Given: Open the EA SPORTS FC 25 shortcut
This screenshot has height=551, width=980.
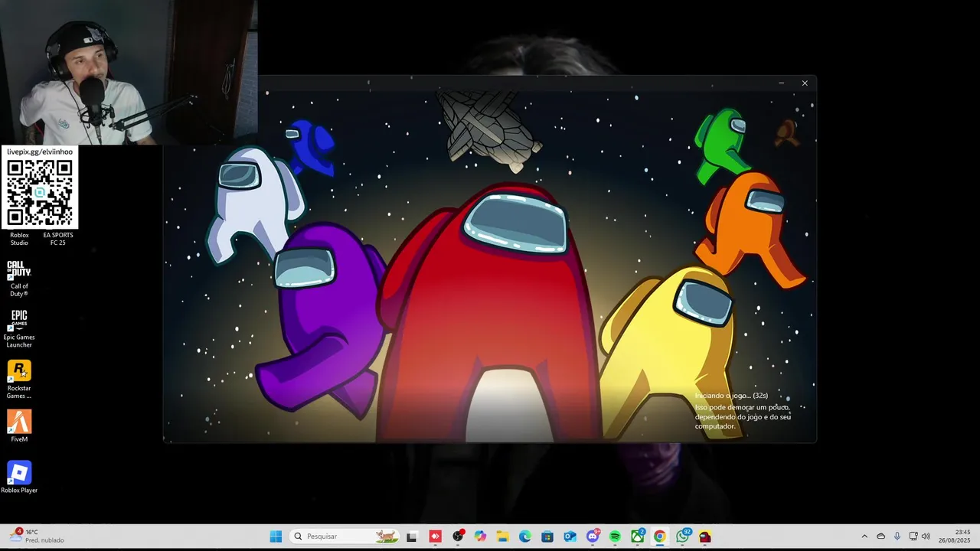Looking at the screenshot, I should (x=58, y=239).
